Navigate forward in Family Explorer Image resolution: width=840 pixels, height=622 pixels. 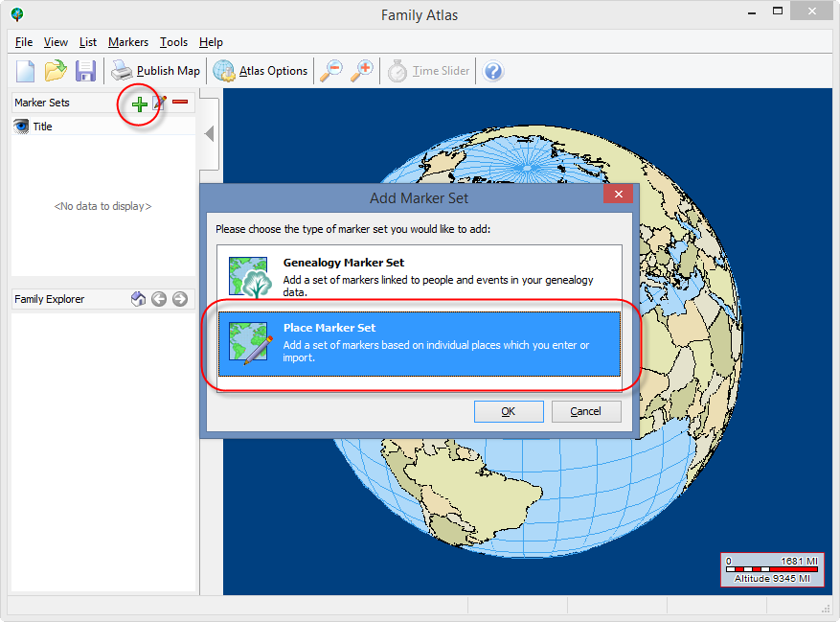tap(180, 299)
